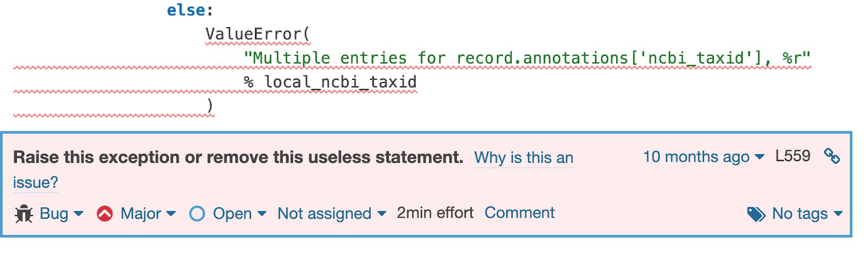Open the Bug type dropdown arrow
The height and width of the screenshot is (254, 868).
click(x=79, y=214)
